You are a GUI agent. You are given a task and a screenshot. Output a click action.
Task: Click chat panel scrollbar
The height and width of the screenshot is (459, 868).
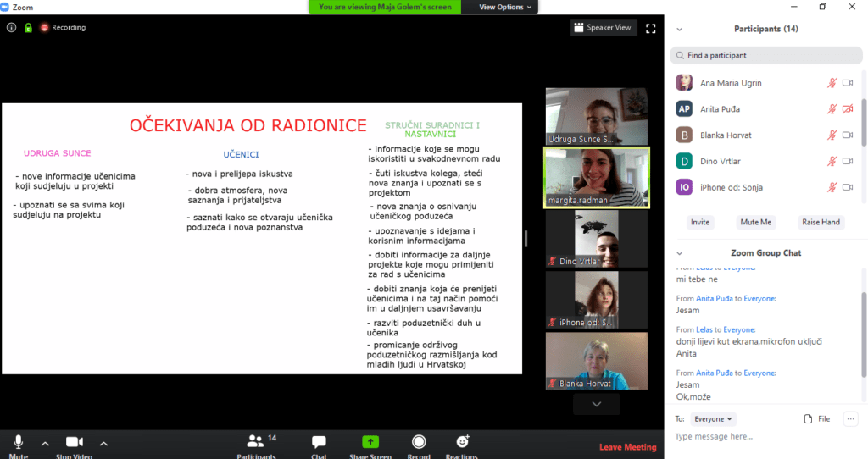[x=865, y=335]
